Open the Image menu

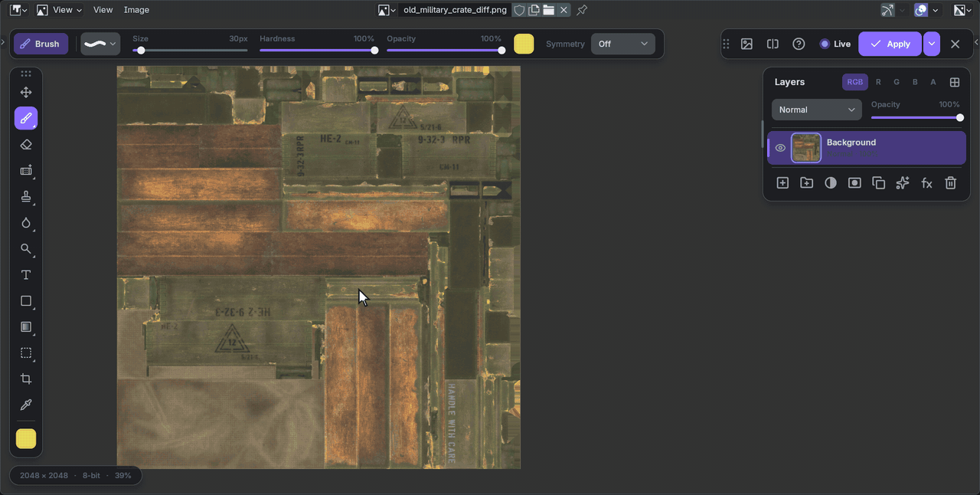click(x=136, y=10)
